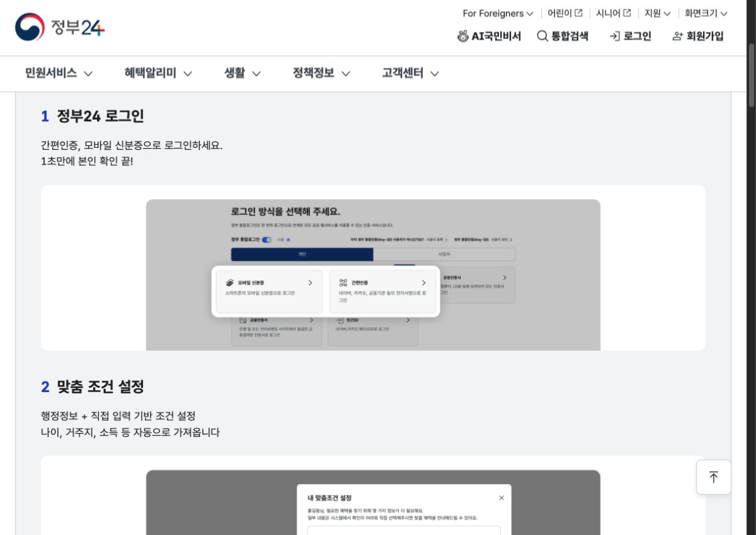Click the login method guide image
Image resolution: width=756 pixels, height=535 pixels.
pos(373,275)
